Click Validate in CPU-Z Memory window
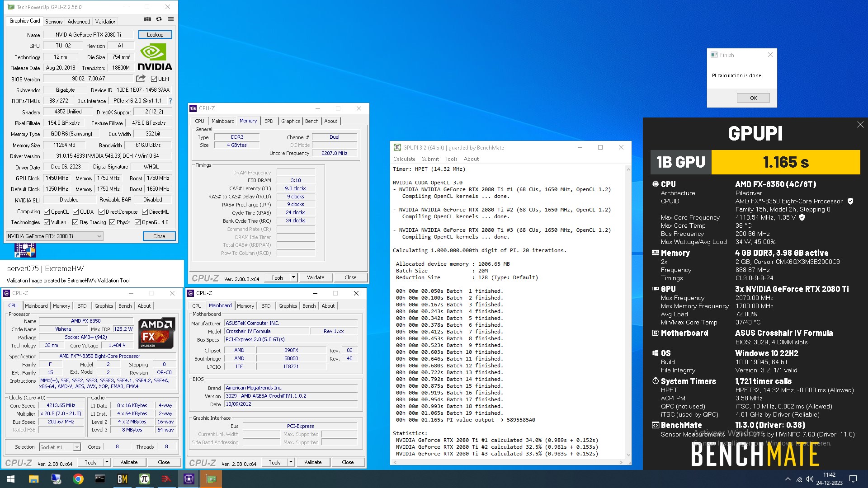 pyautogui.click(x=316, y=277)
